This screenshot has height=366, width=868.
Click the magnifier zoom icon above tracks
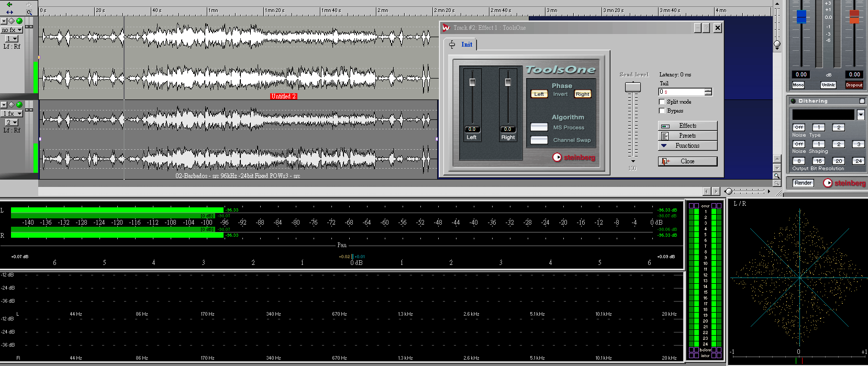(29, 12)
